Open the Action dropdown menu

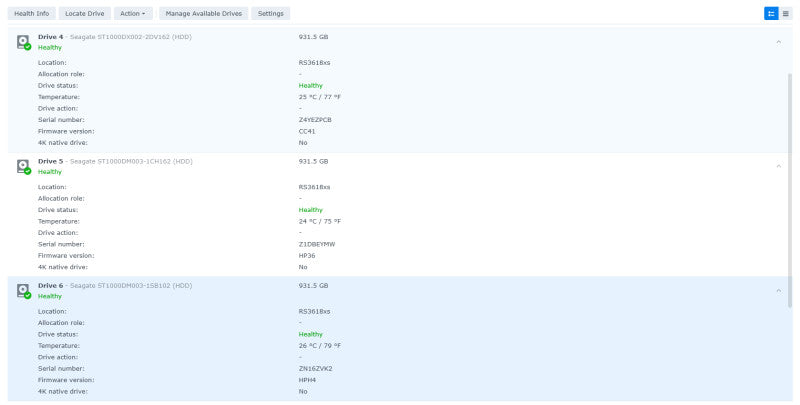point(133,14)
